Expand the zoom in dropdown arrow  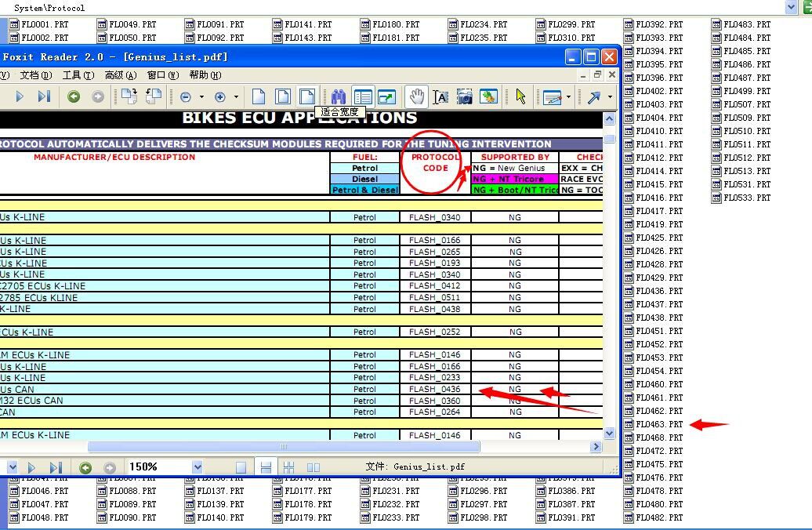tap(236, 97)
